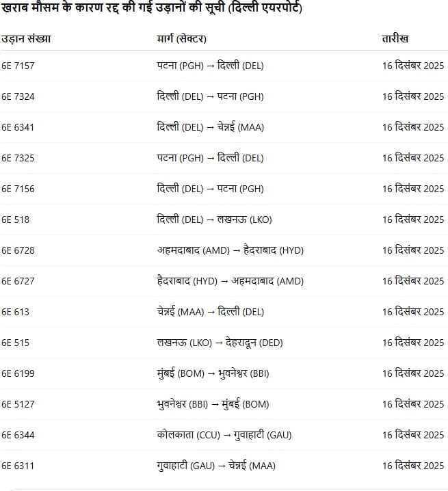Select flight number 6E 7325

[18, 158]
